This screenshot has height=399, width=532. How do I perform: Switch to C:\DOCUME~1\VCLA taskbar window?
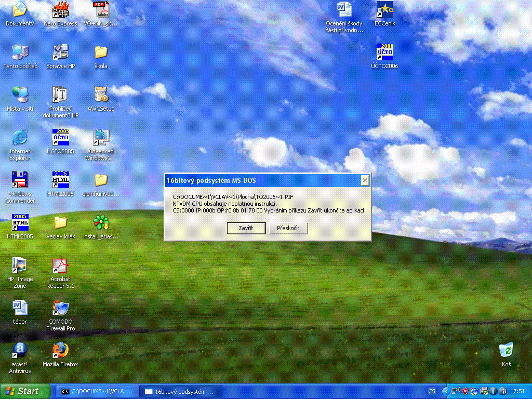click(x=97, y=391)
